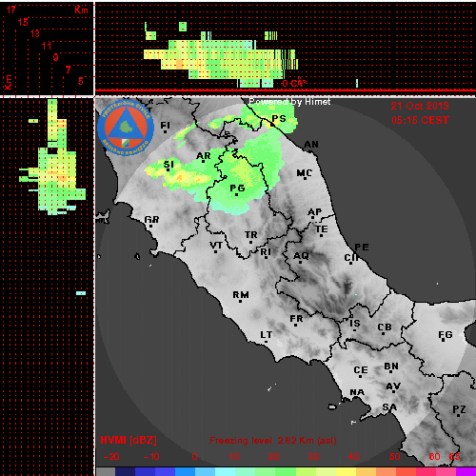Click the HVMI [dBZ] legend title
The width and height of the screenshot is (476, 476).
tap(129, 440)
